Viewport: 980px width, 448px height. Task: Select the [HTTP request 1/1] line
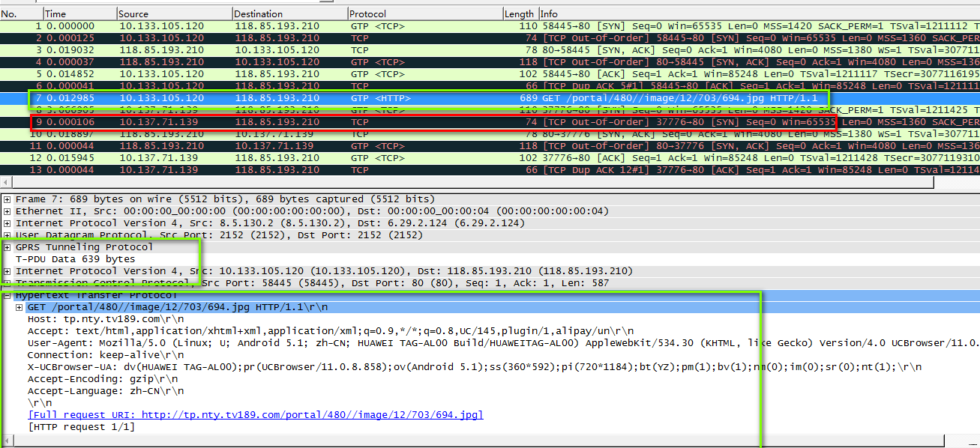[x=81, y=427]
